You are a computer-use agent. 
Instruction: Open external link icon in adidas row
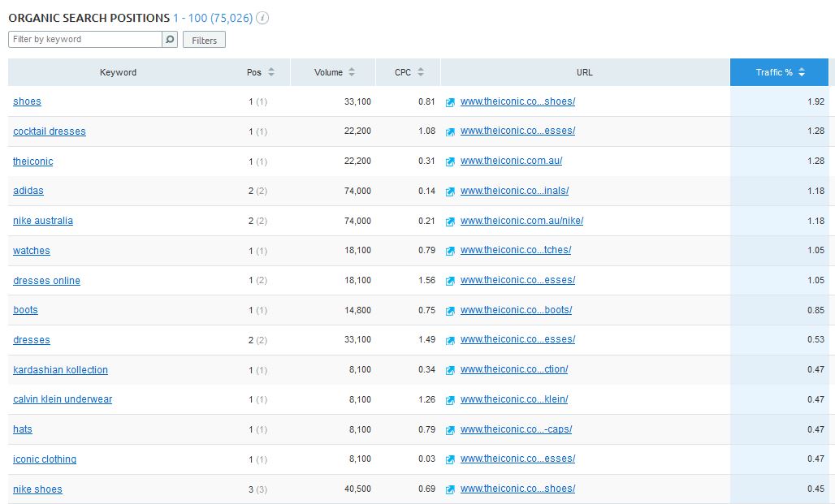[450, 192]
